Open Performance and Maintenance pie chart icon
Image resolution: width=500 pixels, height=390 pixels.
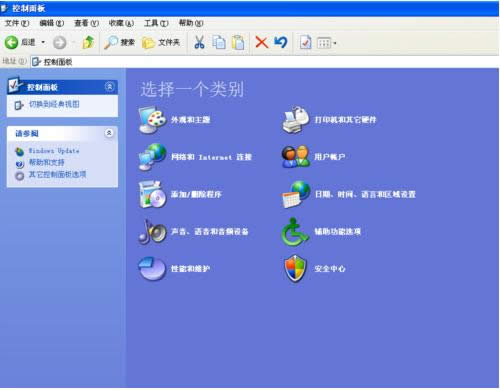tap(152, 268)
